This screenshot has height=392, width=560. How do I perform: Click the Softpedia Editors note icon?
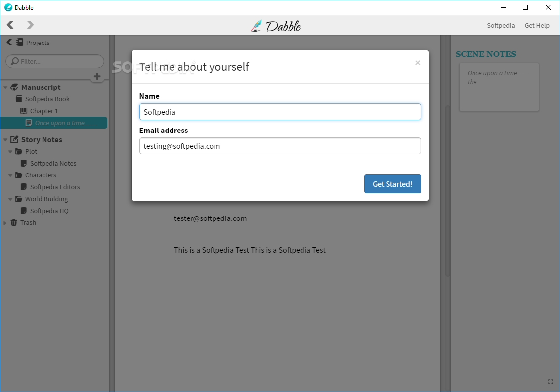click(x=24, y=187)
